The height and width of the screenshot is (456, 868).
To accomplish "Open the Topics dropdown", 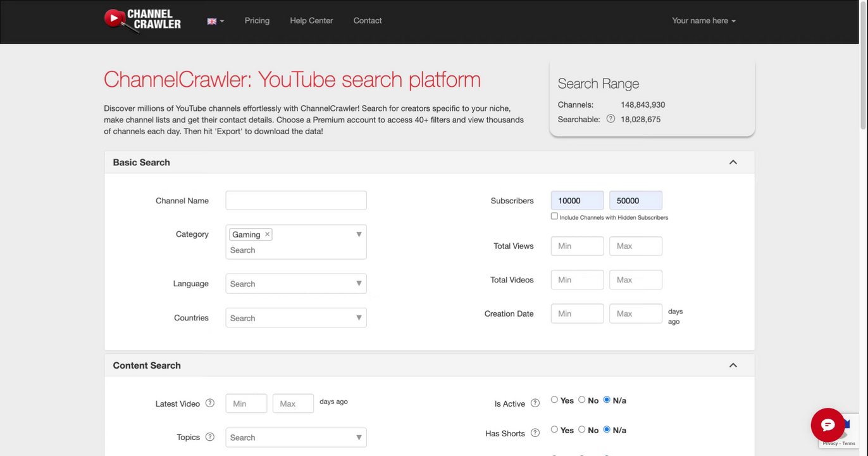I will click(296, 438).
